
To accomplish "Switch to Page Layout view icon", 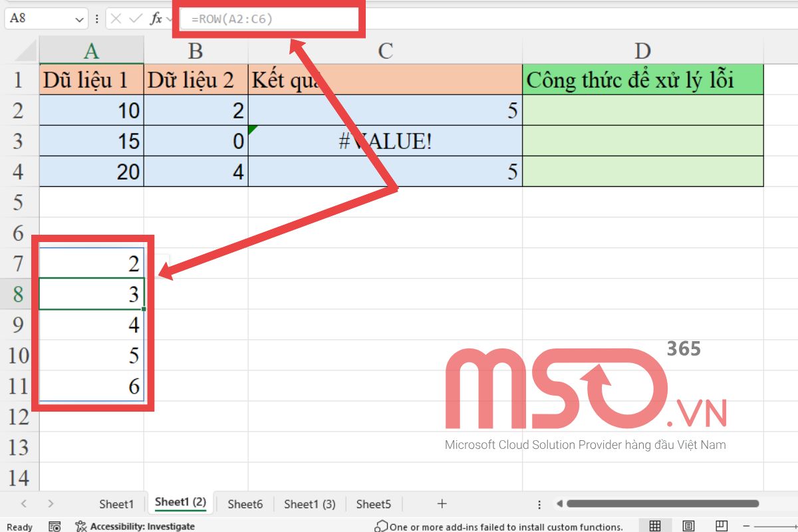I will [x=689, y=526].
